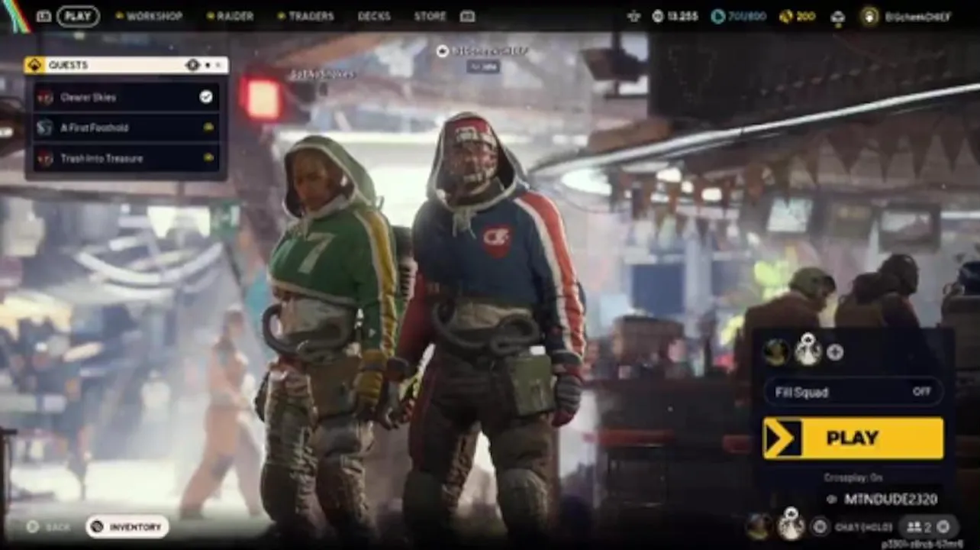Click the button glyph beside party count
Screen dimensions: 980x550
tap(943, 526)
